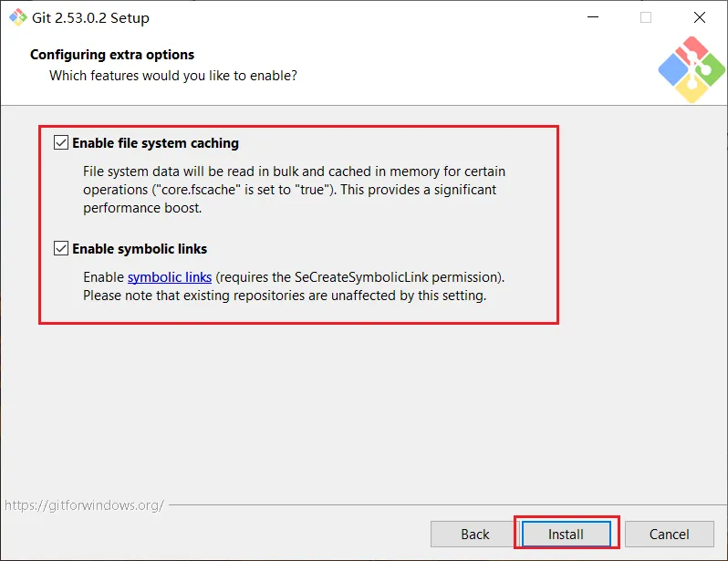Viewport: 728px width, 561px height.
Task: Click the Git 2.53.0.2 Setup title
Action: 90,18
